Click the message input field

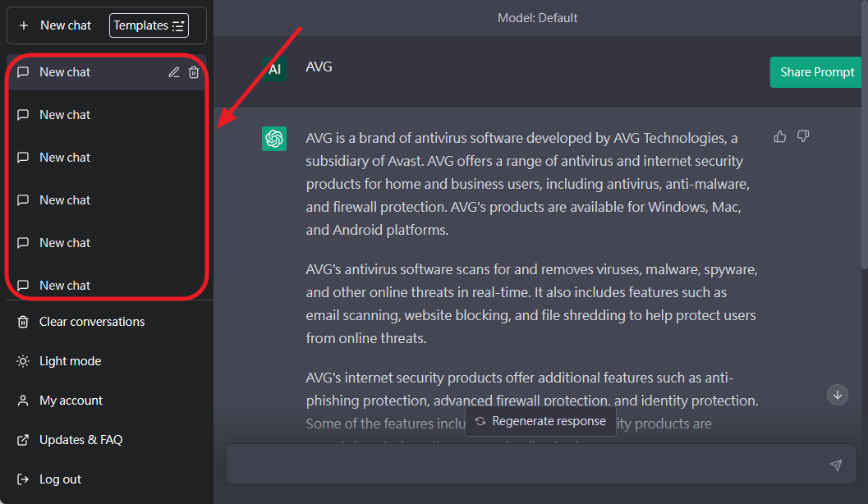coord(526,465)
